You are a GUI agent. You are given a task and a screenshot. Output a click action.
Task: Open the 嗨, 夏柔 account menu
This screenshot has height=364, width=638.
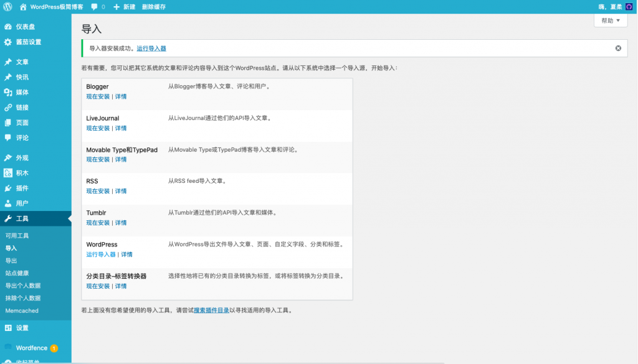[x=611, y=6]
